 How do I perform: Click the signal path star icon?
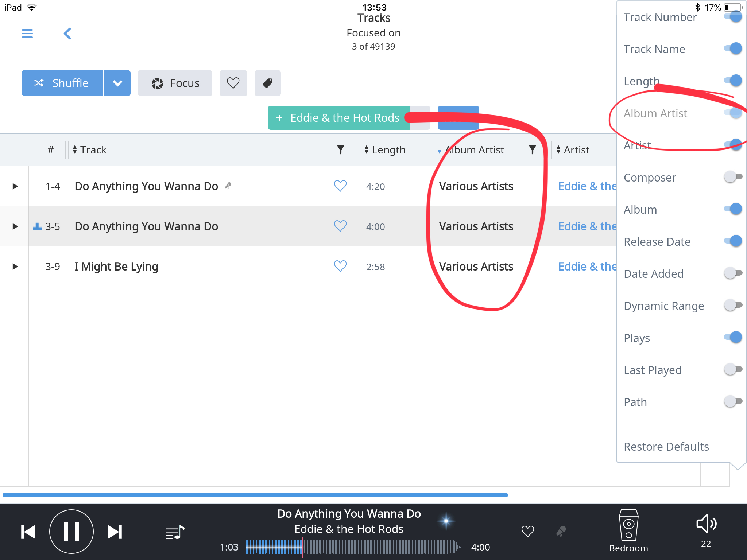[446, 521]
